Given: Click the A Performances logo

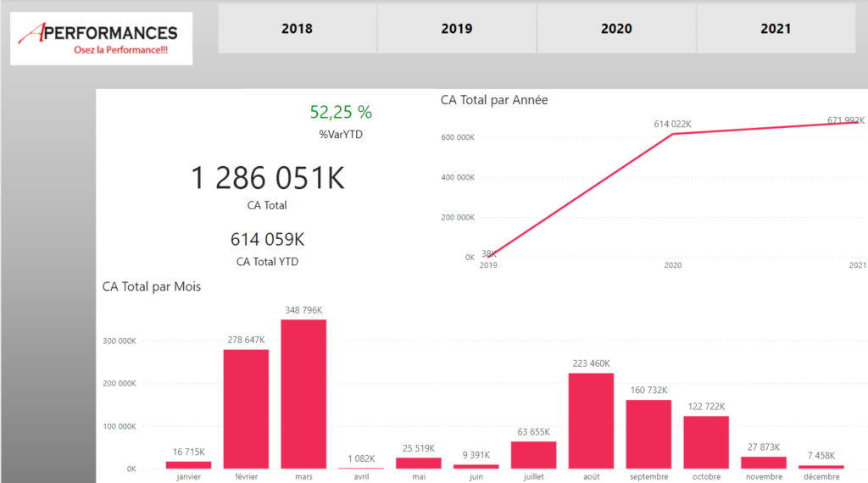Looking at the screenshot, I should pos(102,39).
